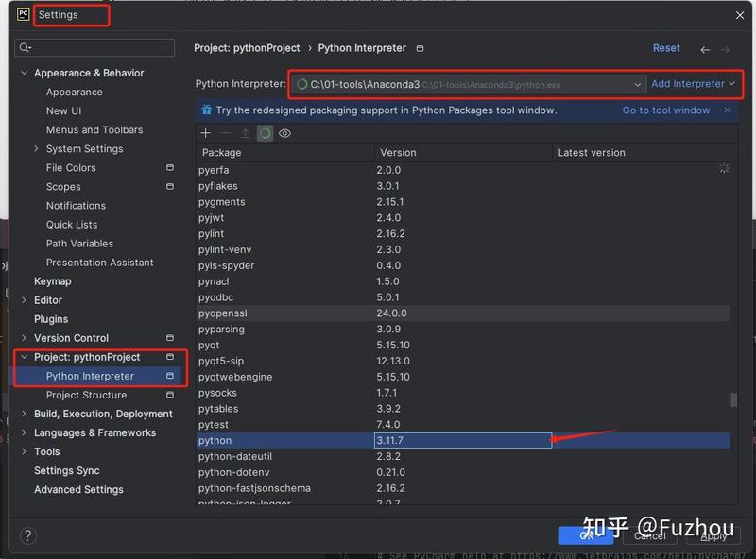Open Advanced Settings page
Screen dimensions: 756x559
point(78,490)
